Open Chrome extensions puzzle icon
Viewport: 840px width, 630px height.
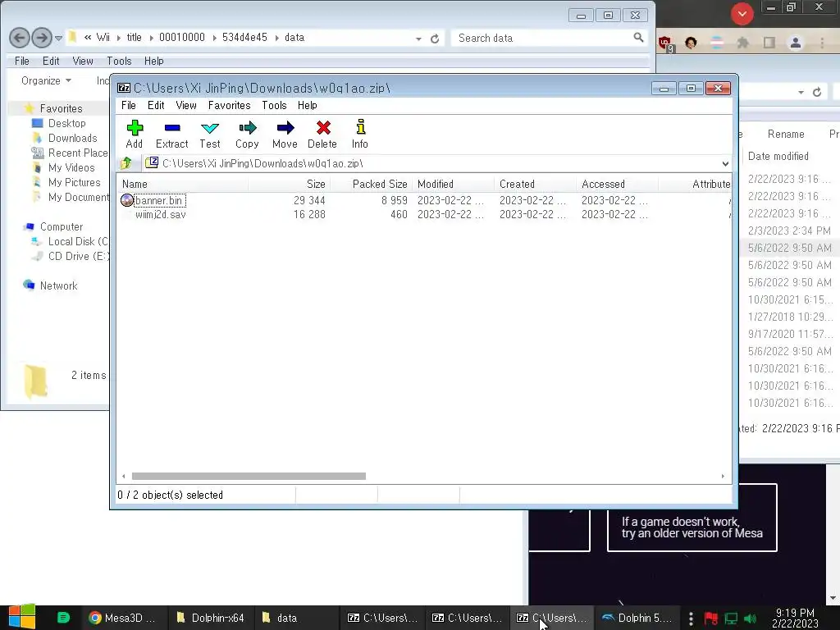coord(742,43)
